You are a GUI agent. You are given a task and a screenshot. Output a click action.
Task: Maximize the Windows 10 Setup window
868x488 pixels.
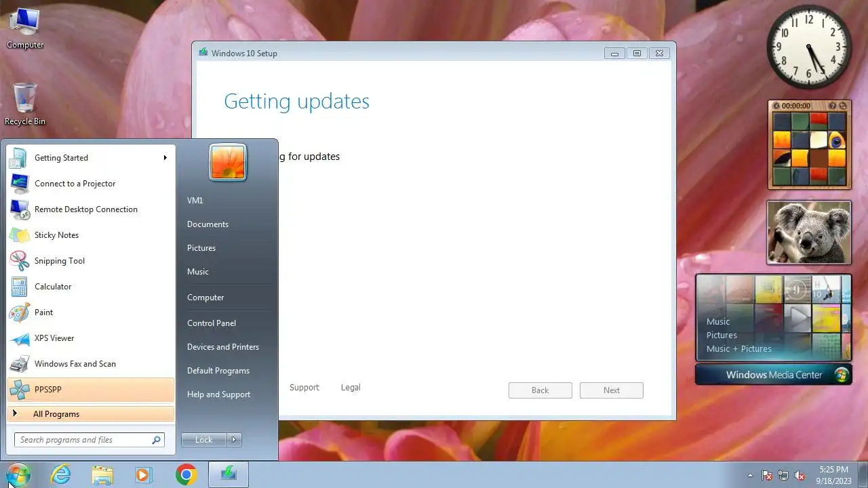point(637,54)
